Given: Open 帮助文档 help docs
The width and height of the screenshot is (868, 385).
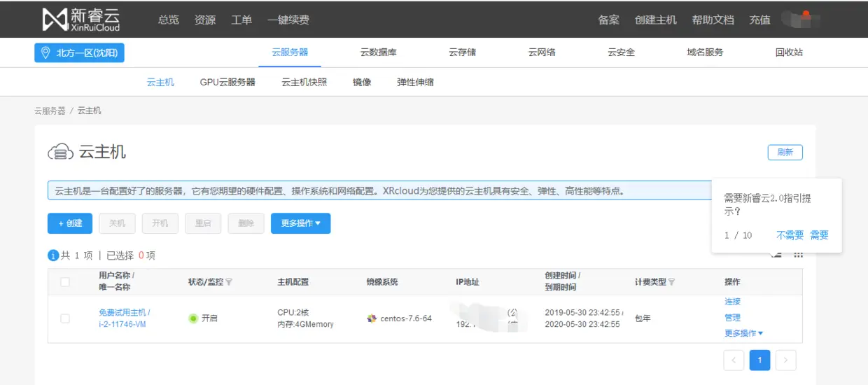Looking at the screenshot, I should coord(713,20).
